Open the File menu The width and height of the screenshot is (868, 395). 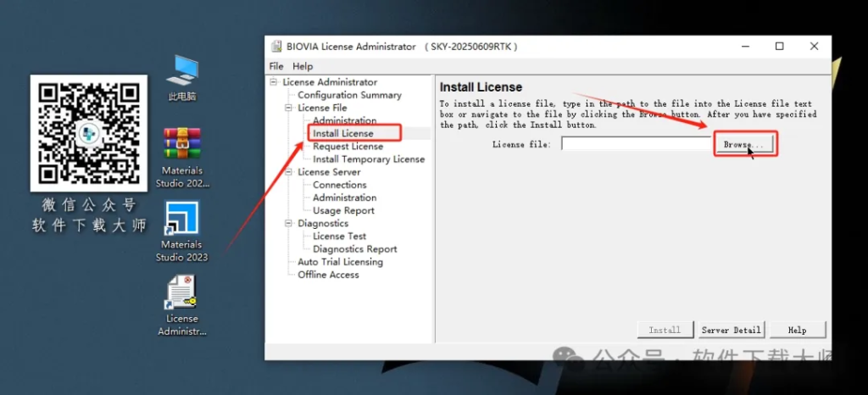[276, 66]
